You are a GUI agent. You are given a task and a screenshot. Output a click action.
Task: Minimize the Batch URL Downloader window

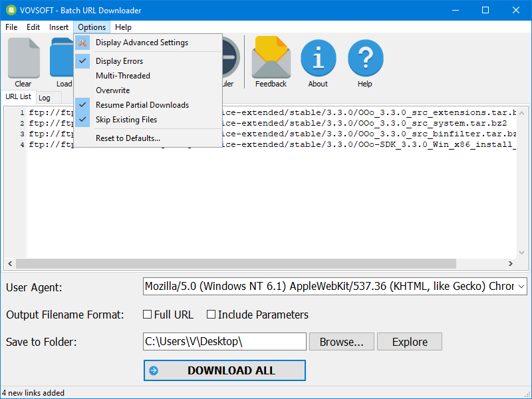coord(456,10)
